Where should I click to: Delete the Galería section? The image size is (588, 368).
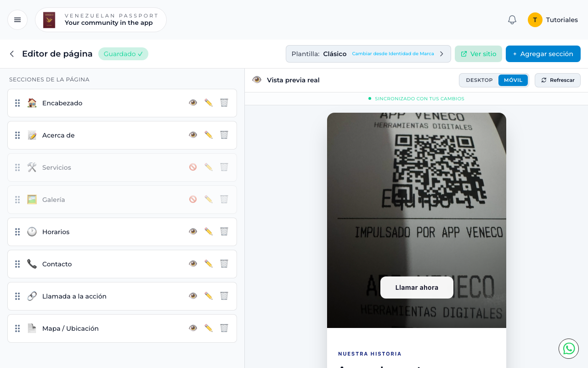coord(224,199)
